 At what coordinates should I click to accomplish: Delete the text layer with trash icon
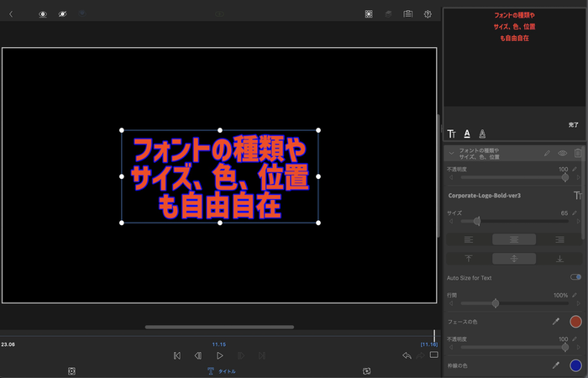pyautogui.click(x=578, y=154)
